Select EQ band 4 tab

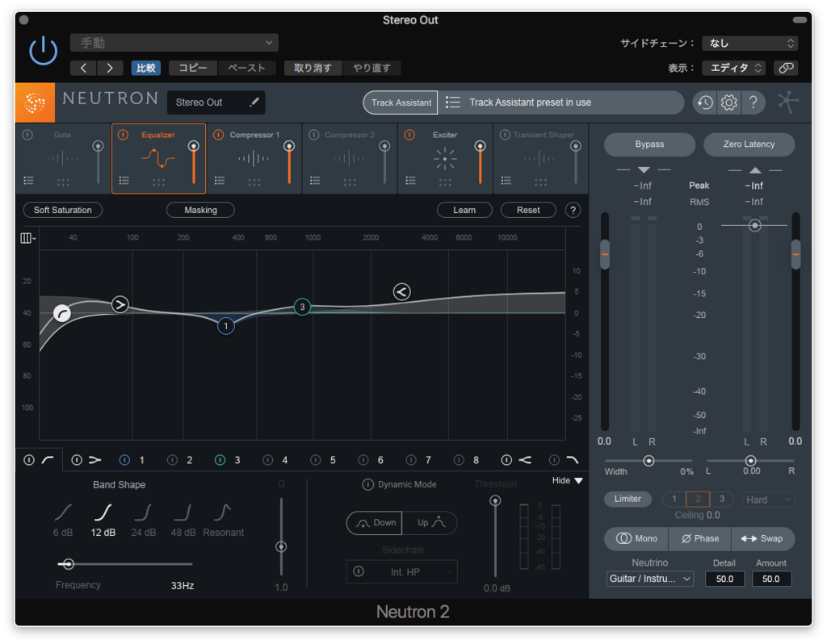285,460
